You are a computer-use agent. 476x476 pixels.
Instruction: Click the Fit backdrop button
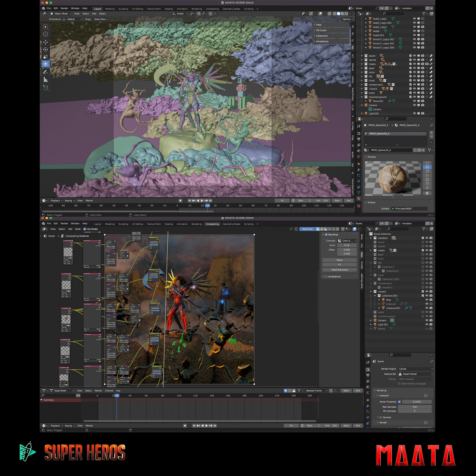coord(340,265)
